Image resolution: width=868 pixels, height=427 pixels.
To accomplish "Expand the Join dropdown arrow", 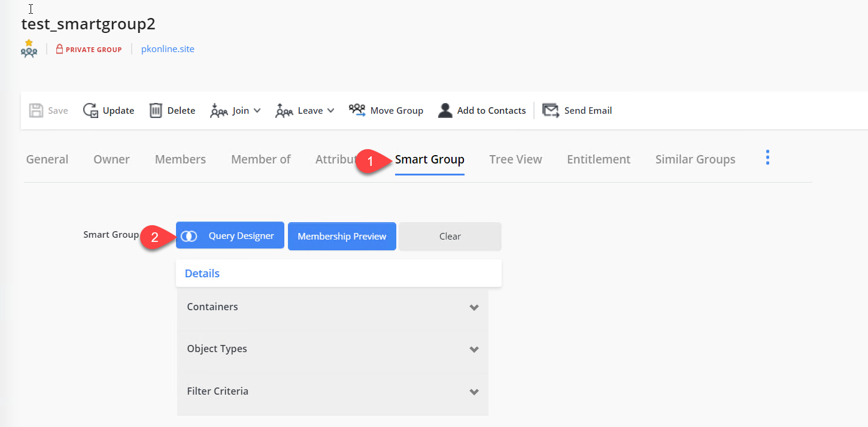I will coord(257,111).
